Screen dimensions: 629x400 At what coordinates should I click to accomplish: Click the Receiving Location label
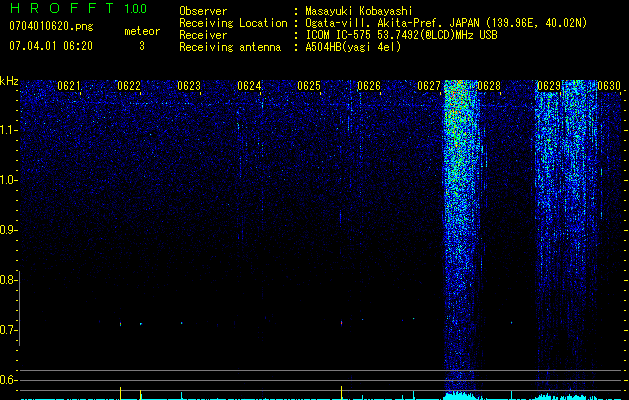[233, 23]
